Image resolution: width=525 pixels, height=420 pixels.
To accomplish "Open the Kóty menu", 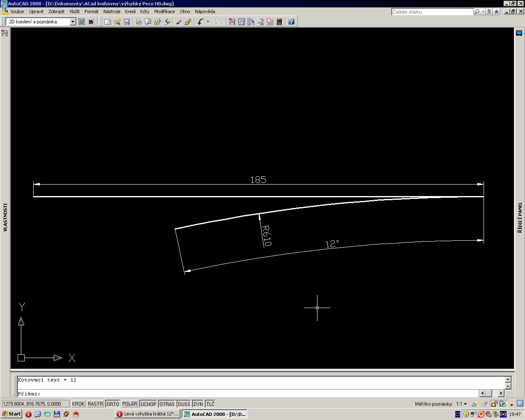I will [144, 11].
